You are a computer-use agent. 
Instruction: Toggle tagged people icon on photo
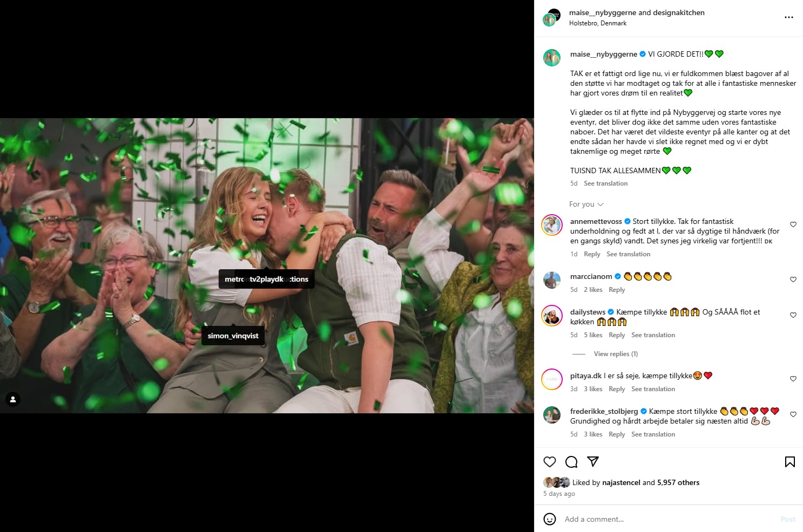[x=13, y=399]
